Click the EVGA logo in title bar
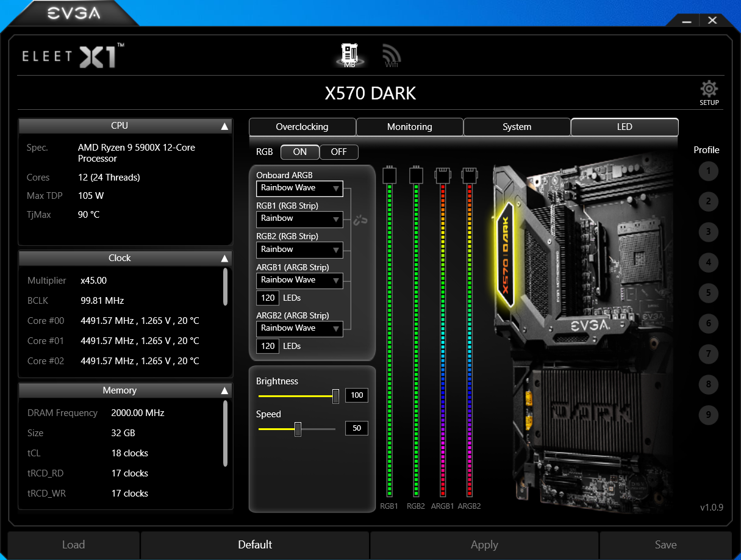 click(74, 13)
